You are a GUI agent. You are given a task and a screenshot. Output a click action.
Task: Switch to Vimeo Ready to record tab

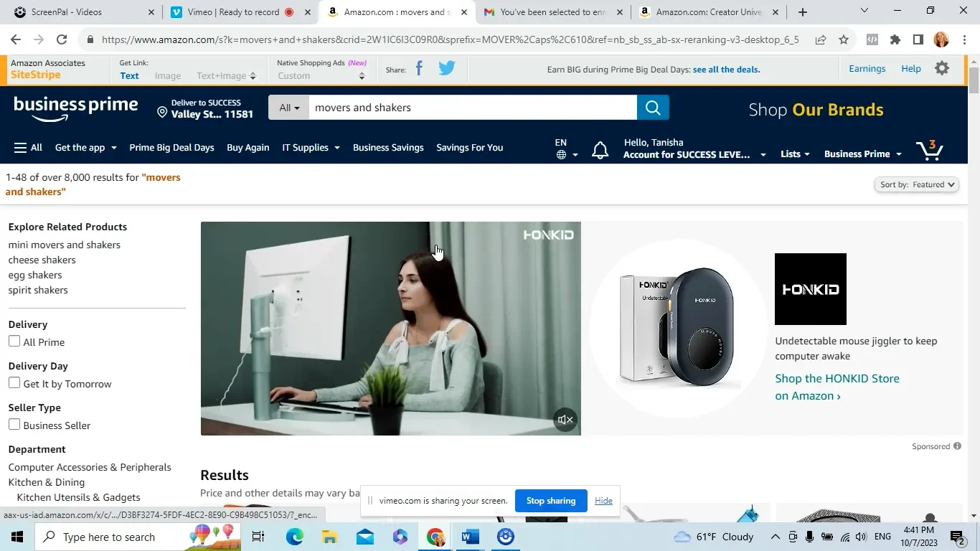[x=240, y=12]
